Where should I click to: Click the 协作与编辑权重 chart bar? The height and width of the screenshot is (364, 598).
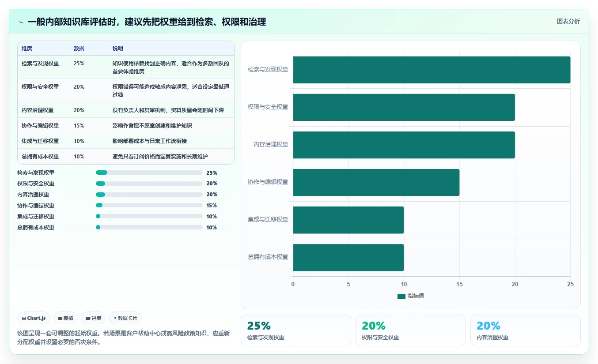(x=376, y=182)
